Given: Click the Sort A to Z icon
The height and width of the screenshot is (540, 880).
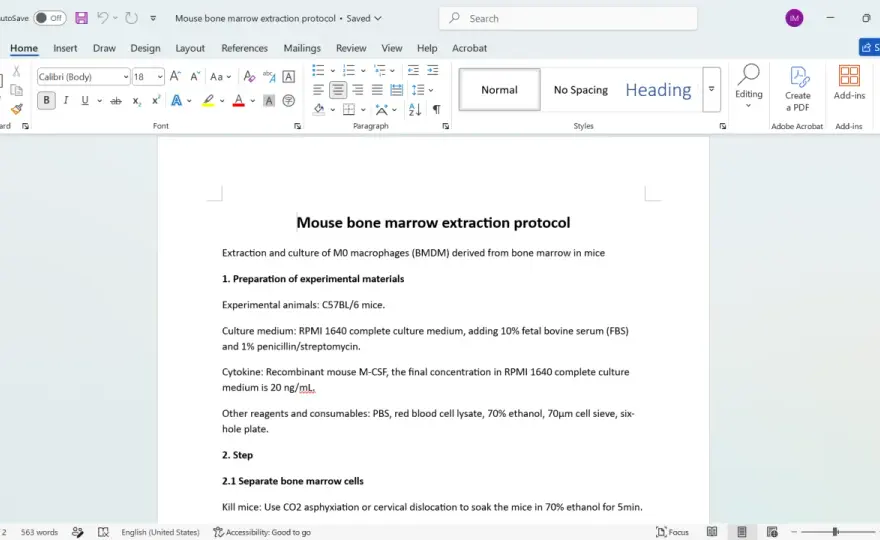Looking at the screenshot, I should click(x=415, y=109).
